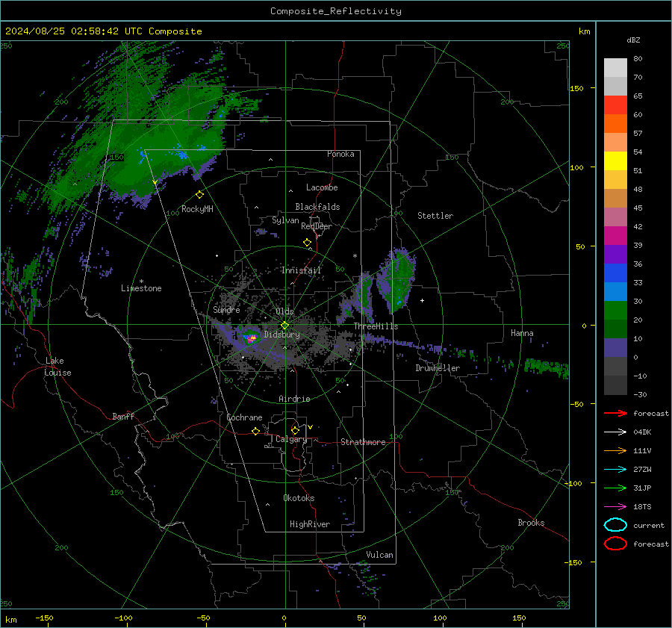The image size is (672, 628).
Task: Pick the red 60-65 dBZ color swatch
Action: [615, 105]
